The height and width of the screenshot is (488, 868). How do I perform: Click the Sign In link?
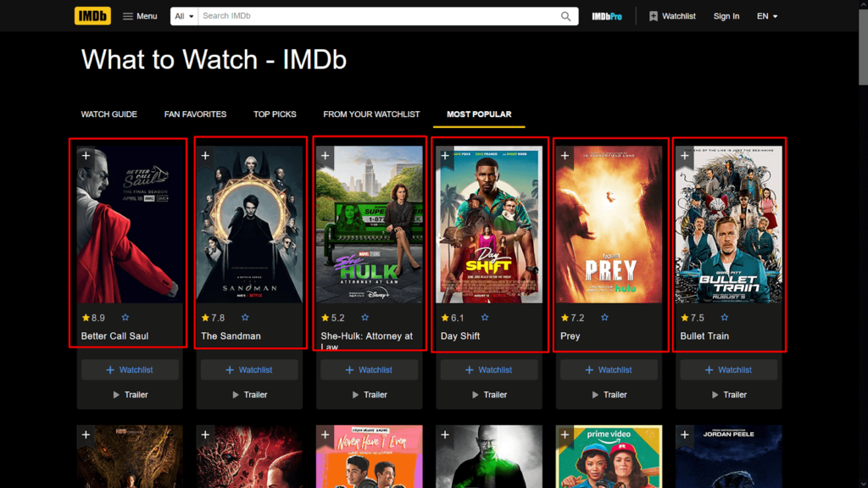click(x=726, y=15)
